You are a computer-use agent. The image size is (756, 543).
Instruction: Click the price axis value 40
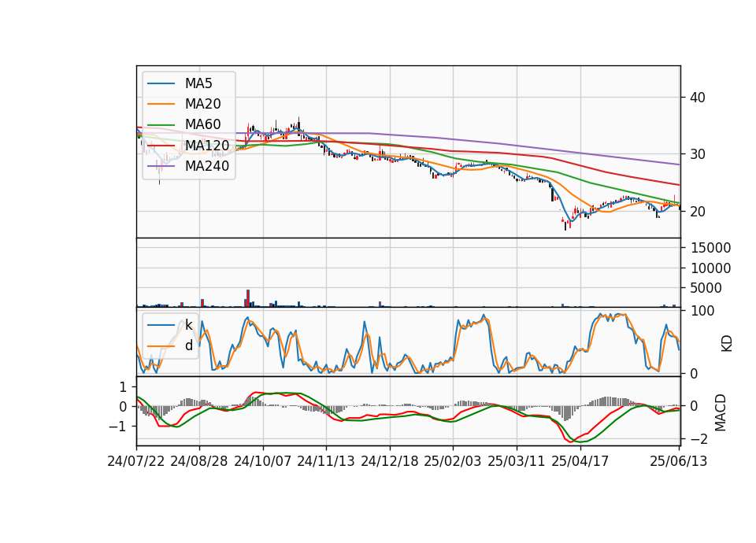(698, 98)
